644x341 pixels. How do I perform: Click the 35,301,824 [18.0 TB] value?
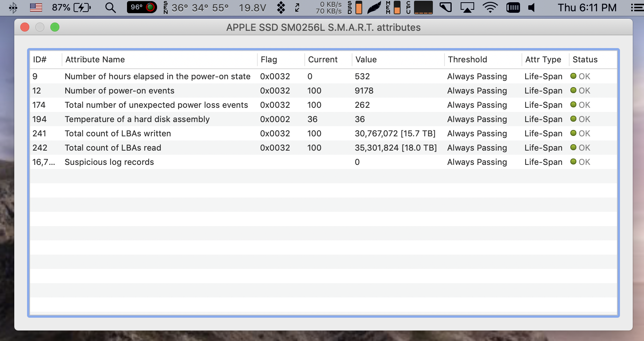[x=396, y=148]
